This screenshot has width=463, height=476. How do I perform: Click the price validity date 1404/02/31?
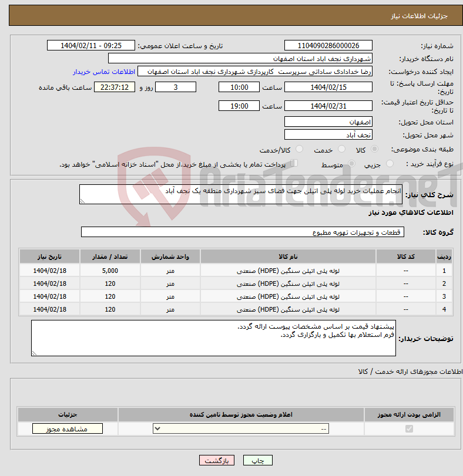[x=328, y=106]
